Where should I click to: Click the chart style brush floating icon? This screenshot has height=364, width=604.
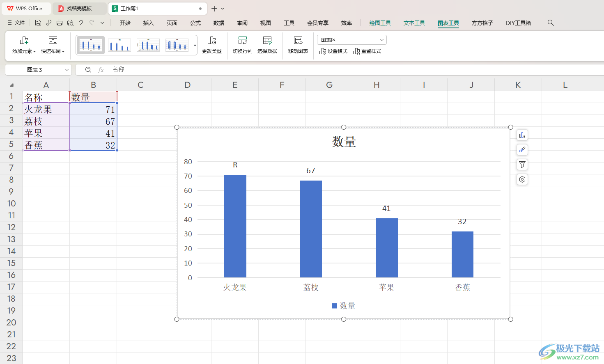(522, 150)
